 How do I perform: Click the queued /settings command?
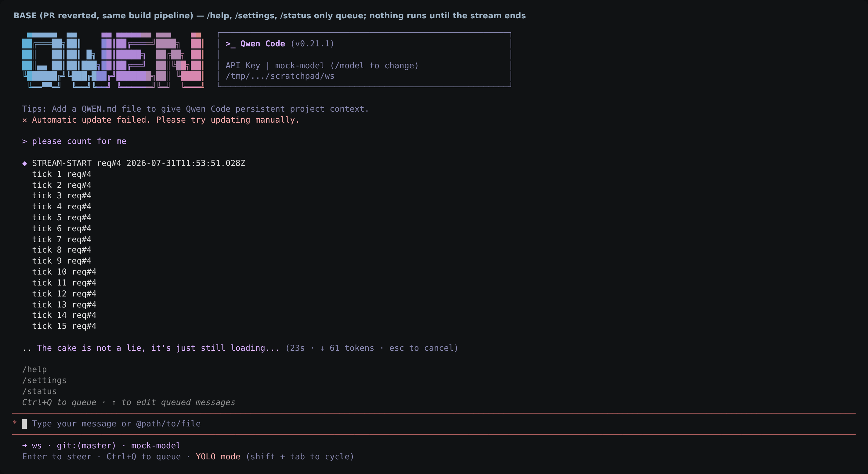(x=45, y=380)
